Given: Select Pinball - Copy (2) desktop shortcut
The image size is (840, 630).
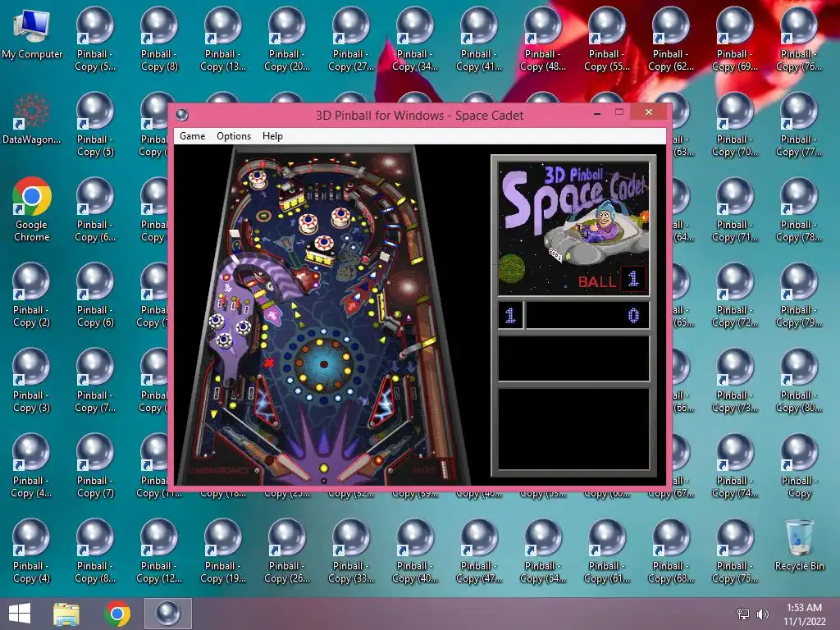Looking at the screenshot, I should (32, 294).
